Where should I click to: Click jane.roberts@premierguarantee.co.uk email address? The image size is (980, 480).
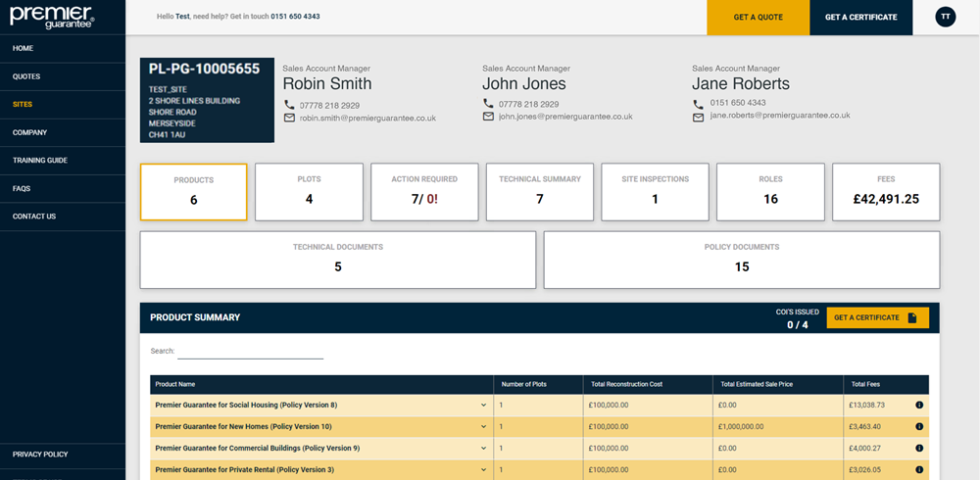click(780, 116)
